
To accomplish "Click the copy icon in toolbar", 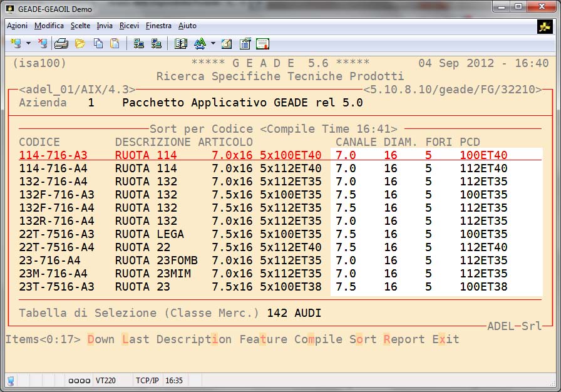I will pyautogui.click(x=98, y=43).
